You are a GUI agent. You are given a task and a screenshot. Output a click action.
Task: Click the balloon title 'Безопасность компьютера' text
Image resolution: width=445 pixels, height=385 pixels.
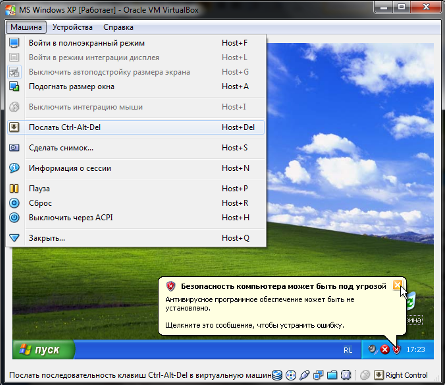[283, 286]
